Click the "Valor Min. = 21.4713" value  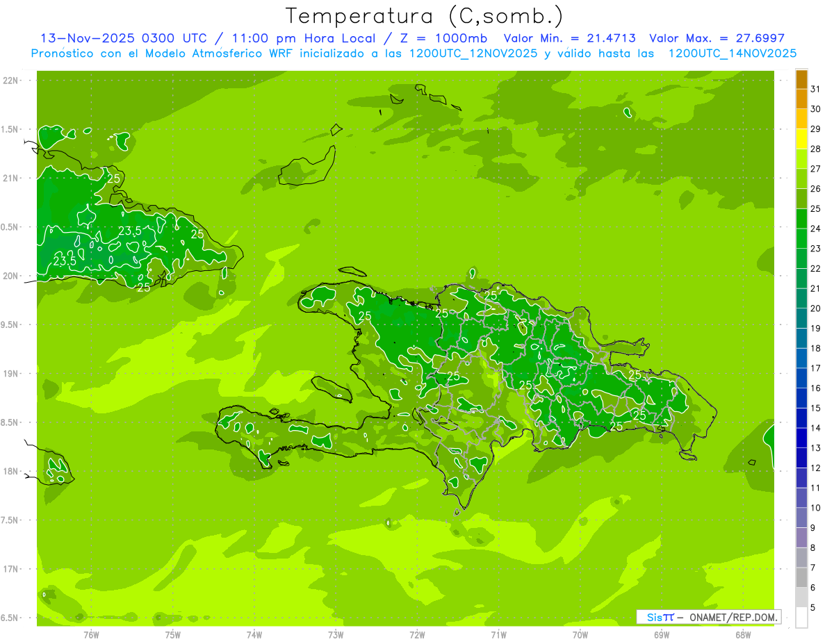[569, 38]
